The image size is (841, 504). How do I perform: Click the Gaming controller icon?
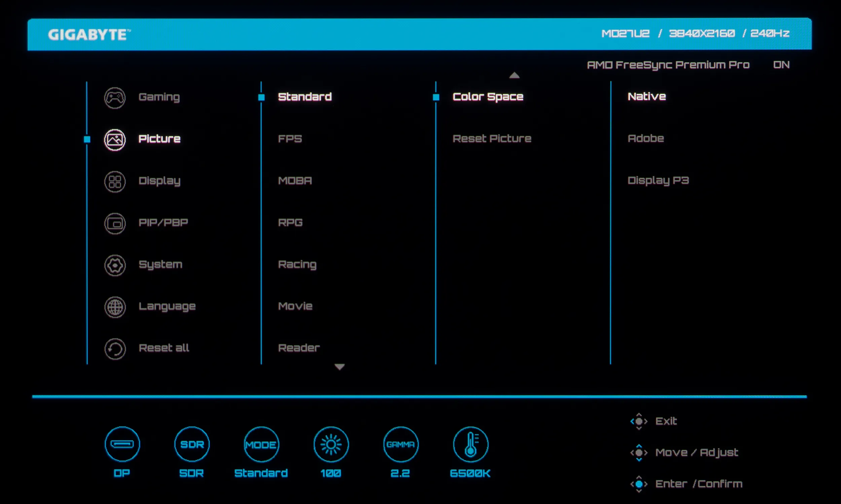[x=115, y=98]
